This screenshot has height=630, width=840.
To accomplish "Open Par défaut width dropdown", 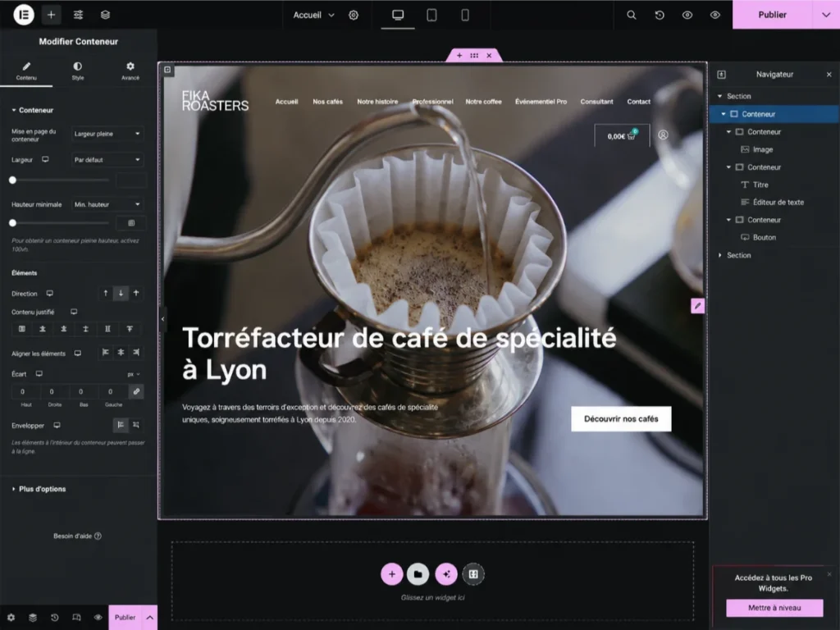I will coord(107,160).
